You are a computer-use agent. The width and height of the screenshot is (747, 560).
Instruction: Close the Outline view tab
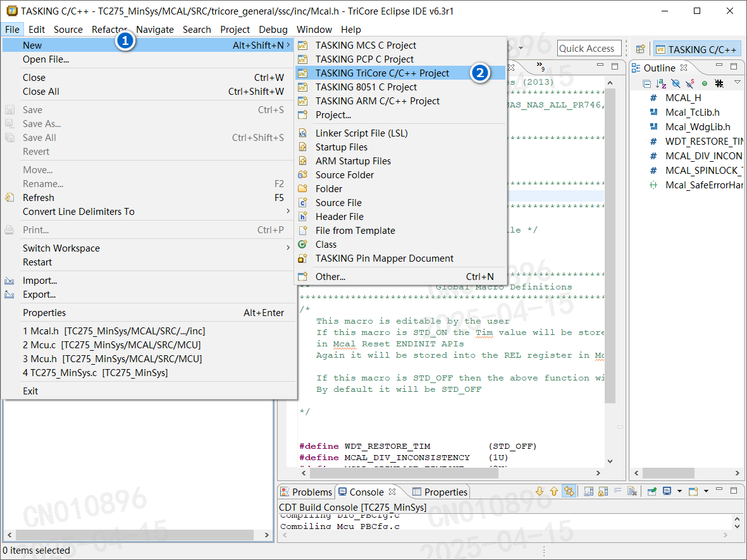tap(684, 68)
